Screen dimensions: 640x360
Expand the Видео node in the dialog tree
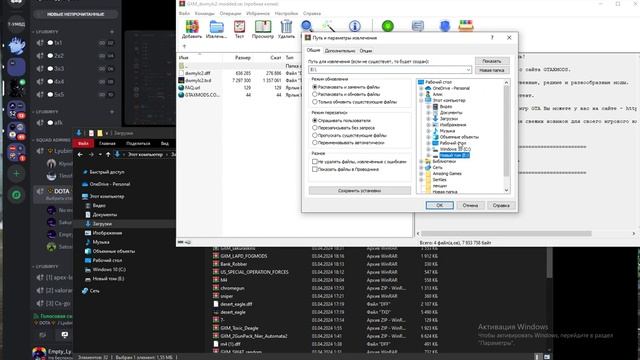pos(428,107)
